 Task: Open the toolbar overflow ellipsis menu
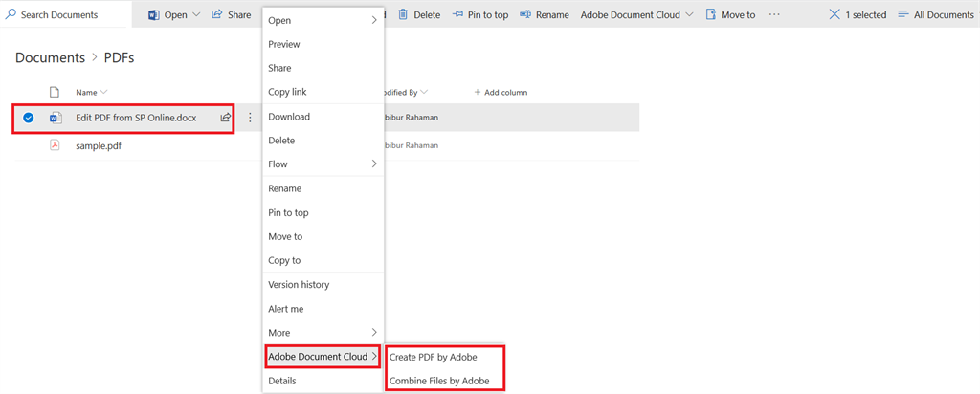point(774,14)
